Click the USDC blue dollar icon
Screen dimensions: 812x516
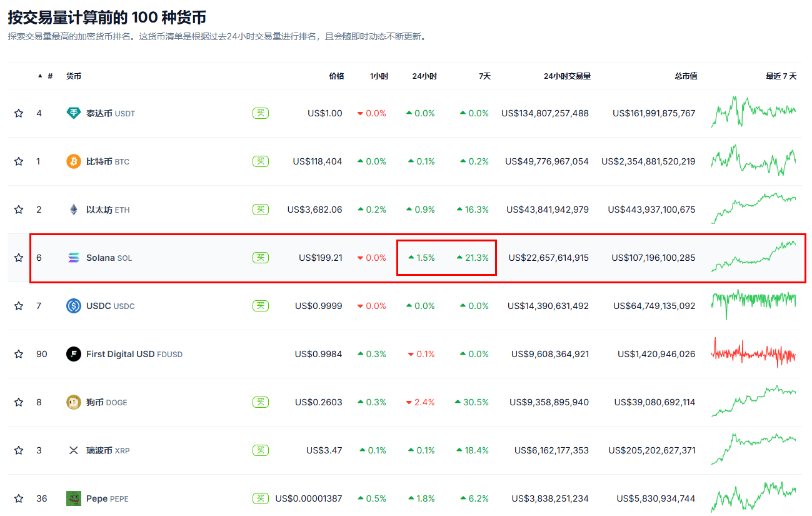[74, 306]
